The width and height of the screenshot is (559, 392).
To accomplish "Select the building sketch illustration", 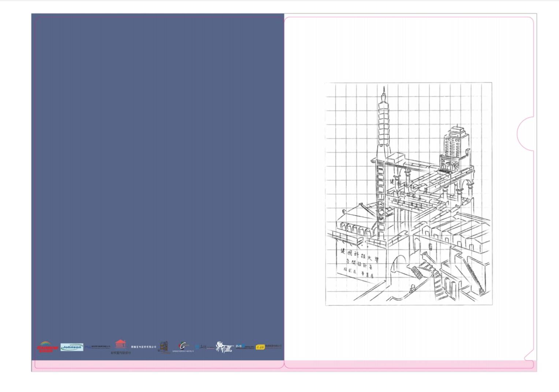I will click(x=409, y=194).
